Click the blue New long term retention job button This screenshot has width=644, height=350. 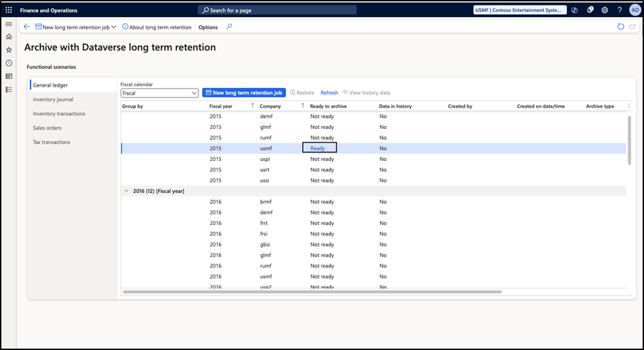(x=244, y=93)
